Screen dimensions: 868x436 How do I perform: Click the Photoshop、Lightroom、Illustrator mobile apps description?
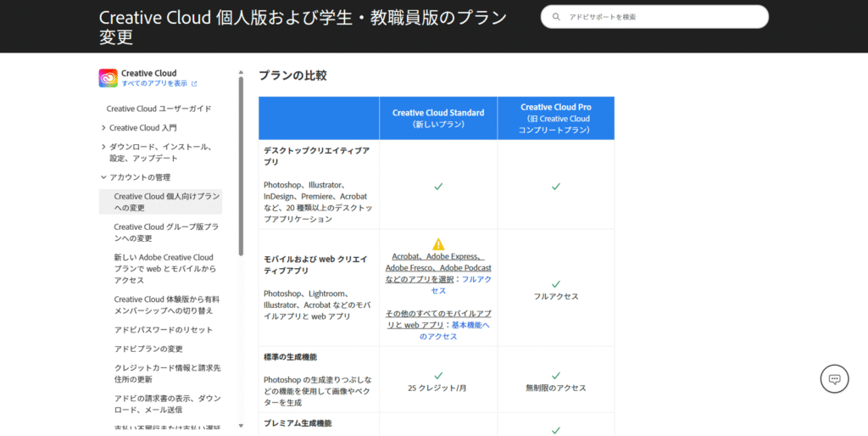click(317, 305)
